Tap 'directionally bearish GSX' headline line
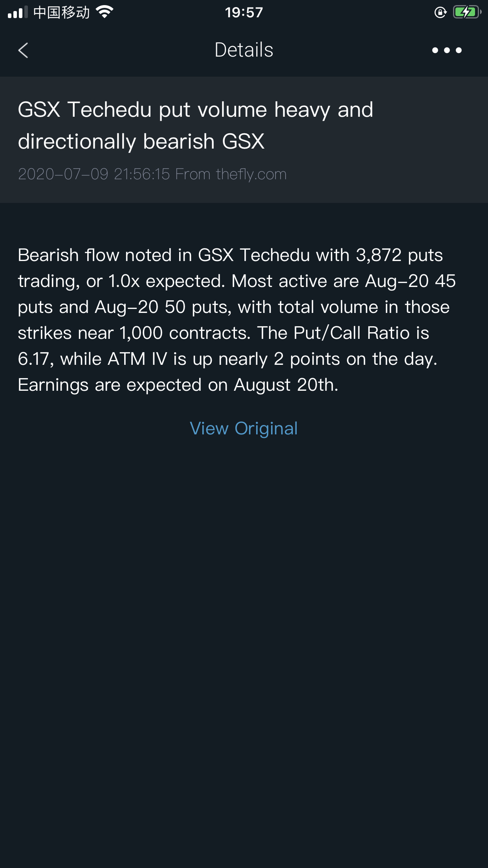Image resolution: width=488 pixels, height=868 pixels. (x=141, y=142)
